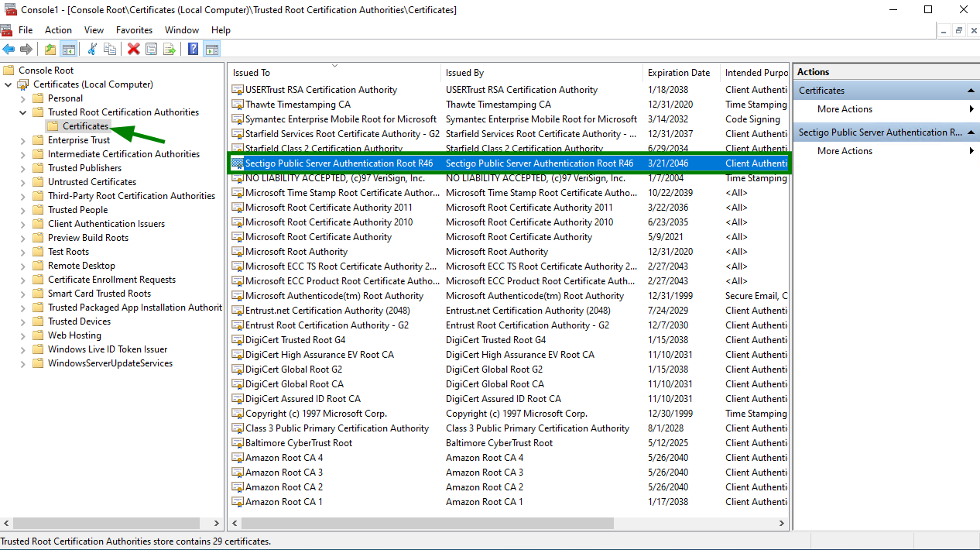Click folder icon beside Smart Card Trusted Roots
The image size is (980, 550).
coord(38,294)
